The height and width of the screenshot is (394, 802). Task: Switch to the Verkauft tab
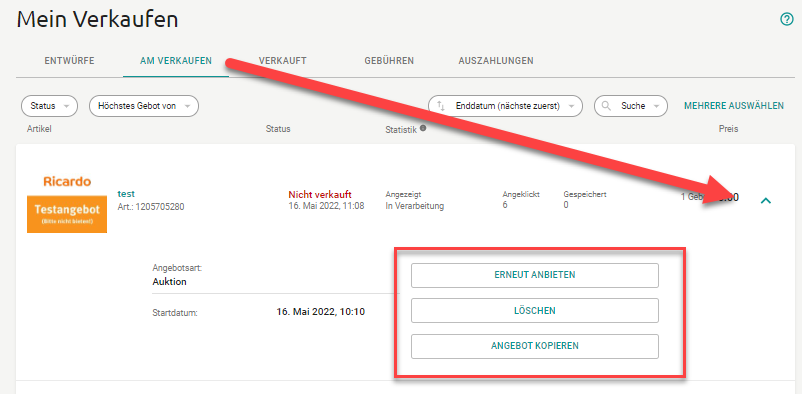(283, 61)
